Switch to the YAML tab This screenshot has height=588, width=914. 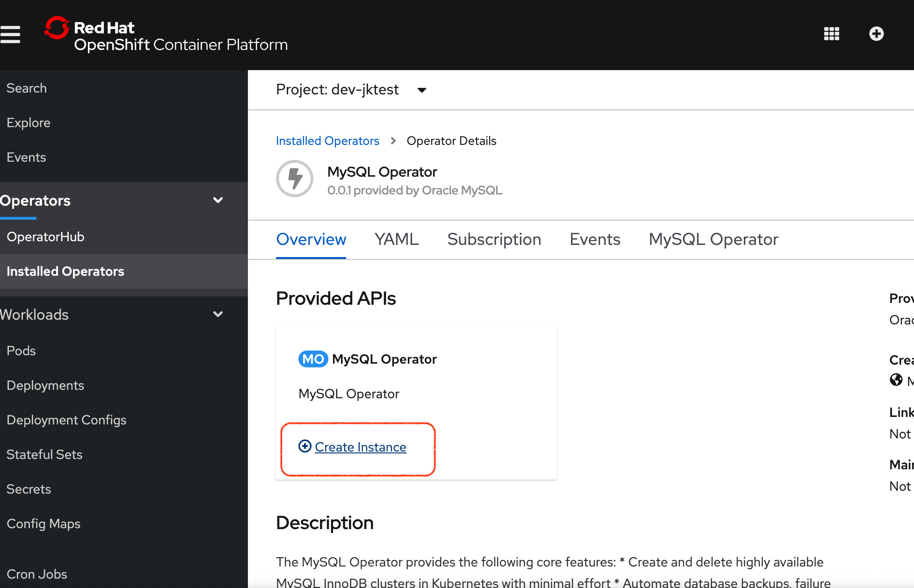click(x=397, y=239)
